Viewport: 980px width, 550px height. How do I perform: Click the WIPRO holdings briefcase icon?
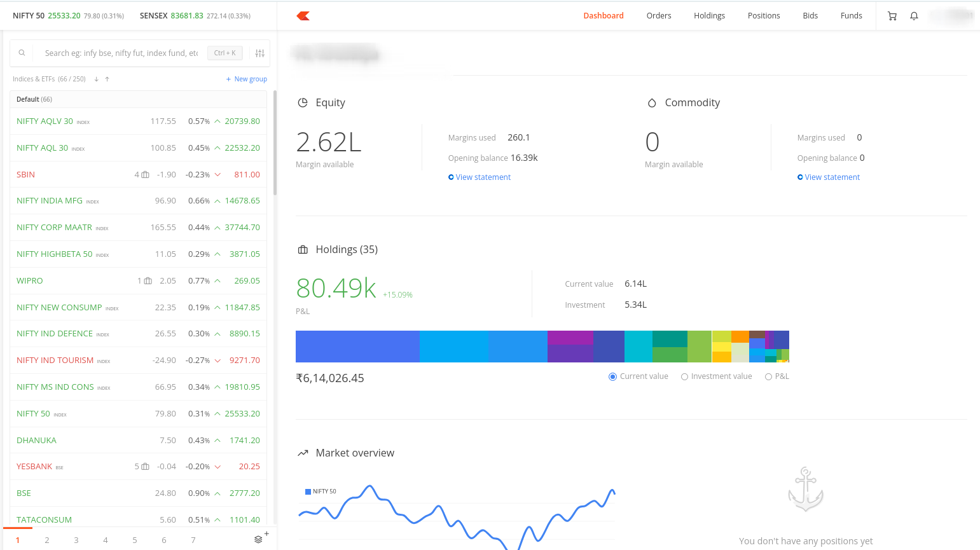[148, 281]
